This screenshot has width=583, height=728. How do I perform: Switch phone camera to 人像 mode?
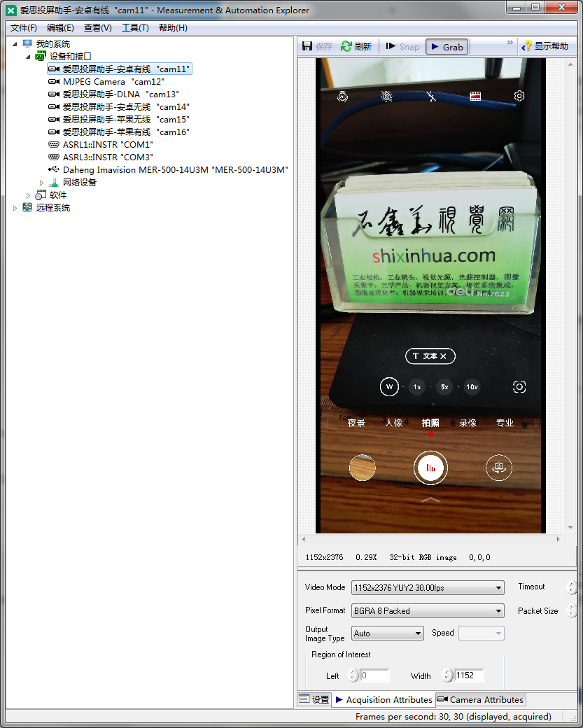coord(393,423)
